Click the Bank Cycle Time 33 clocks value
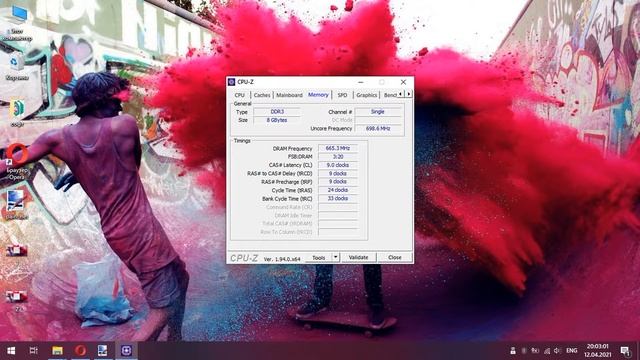640x360 pixels. tap(338, 198)
